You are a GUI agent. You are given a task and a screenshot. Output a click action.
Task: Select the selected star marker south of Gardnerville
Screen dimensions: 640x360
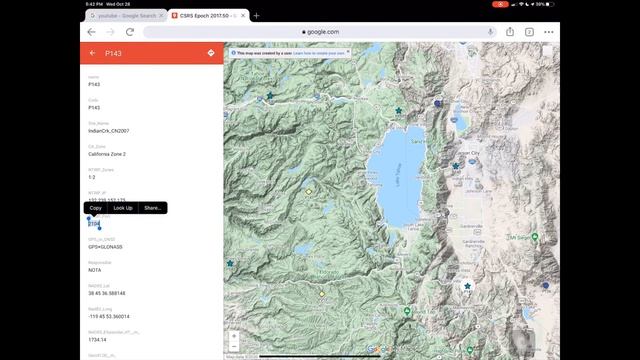tap(467, 286)
